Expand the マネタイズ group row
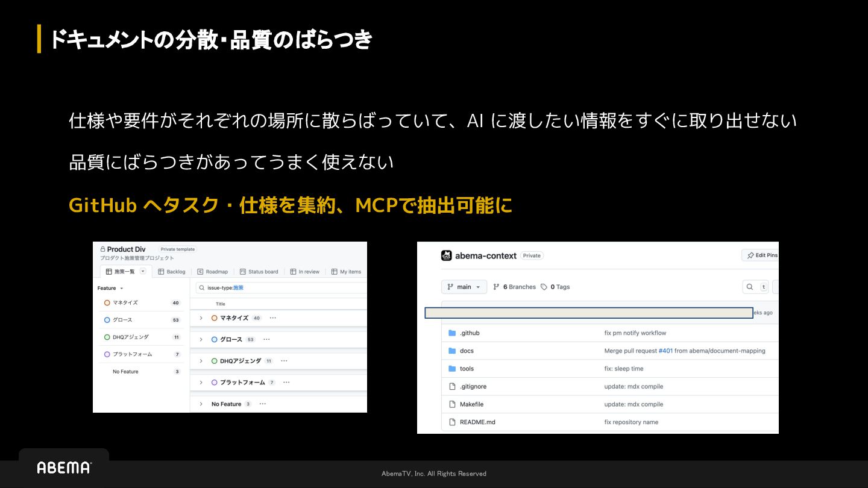868x488 pixels. pyautogui.click(x=201, y=318)
